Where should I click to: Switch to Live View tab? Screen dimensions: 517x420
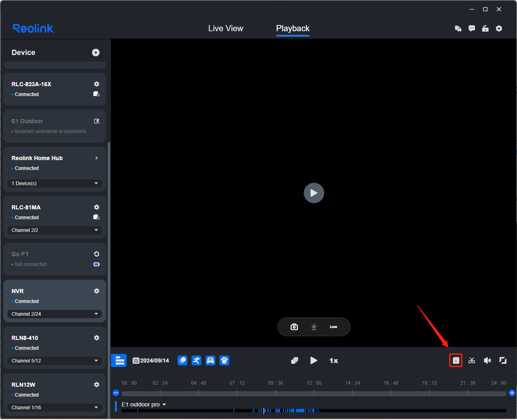click(x=226, y=28)
